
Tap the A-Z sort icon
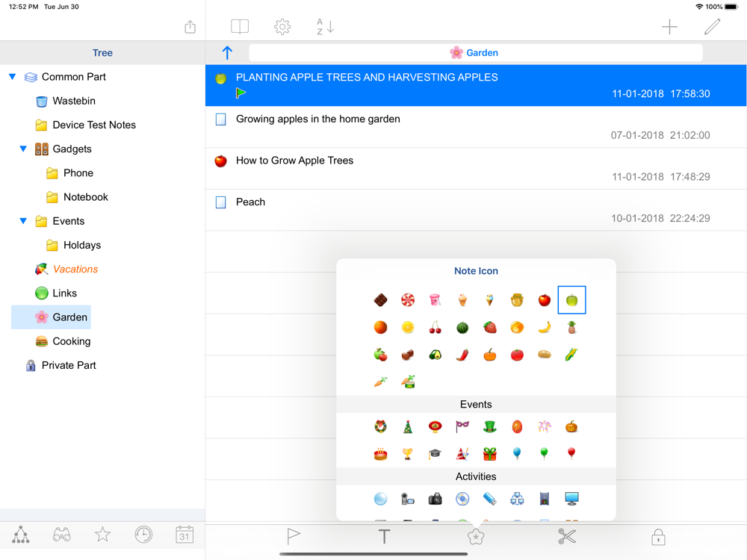[325, 27]
